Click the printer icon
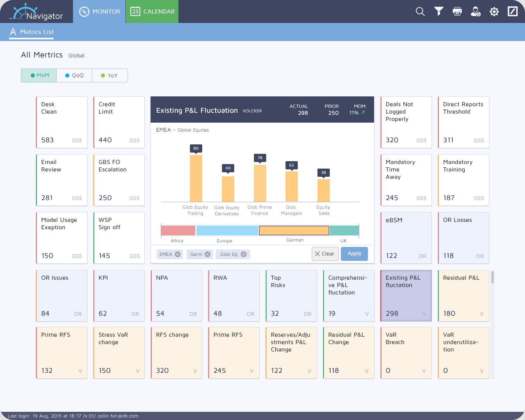 click(x=457, y=11)
